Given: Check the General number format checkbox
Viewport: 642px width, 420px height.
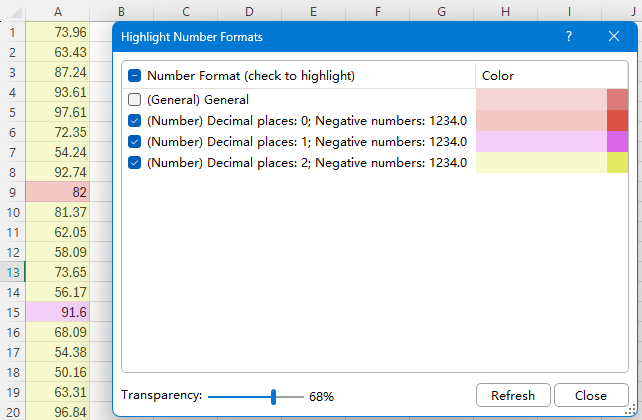Looking at the screenshot, I should coord(135,99).
